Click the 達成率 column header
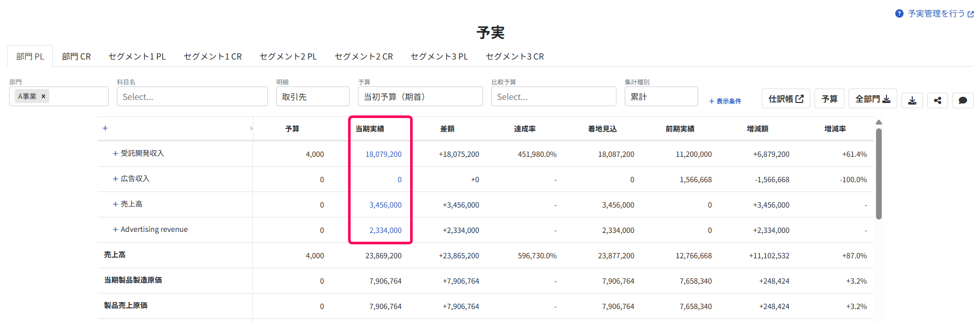Screen dimensions: 980x323 (525, 129)
